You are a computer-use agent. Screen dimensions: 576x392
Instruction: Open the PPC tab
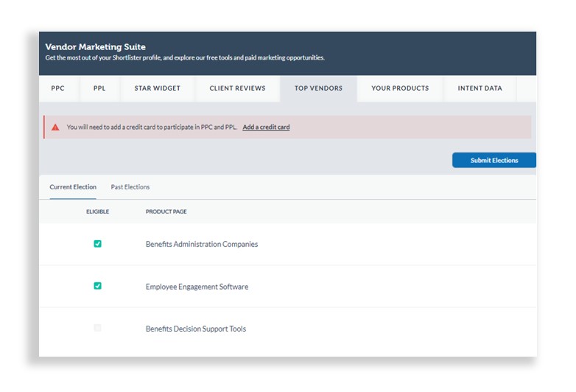coord(58,88)
